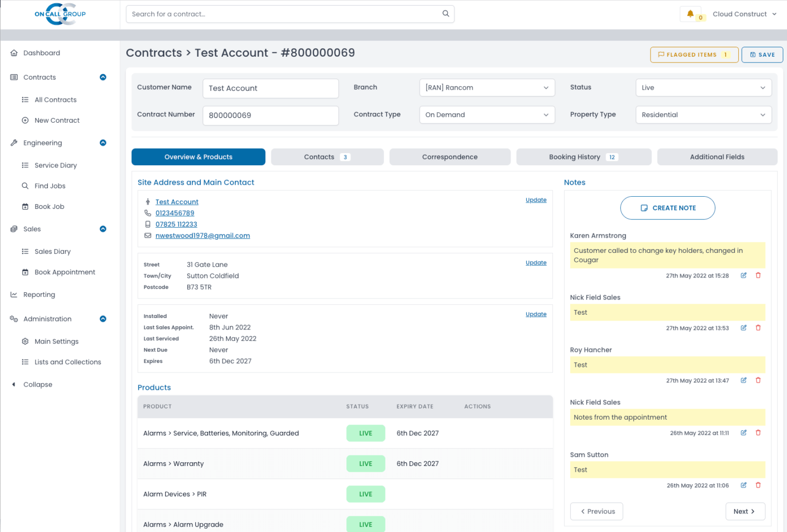The width and height of the screenshot is (787, 532).
Task: Collapse the Sales sidebar section
Action: click(x=103, y=229)
